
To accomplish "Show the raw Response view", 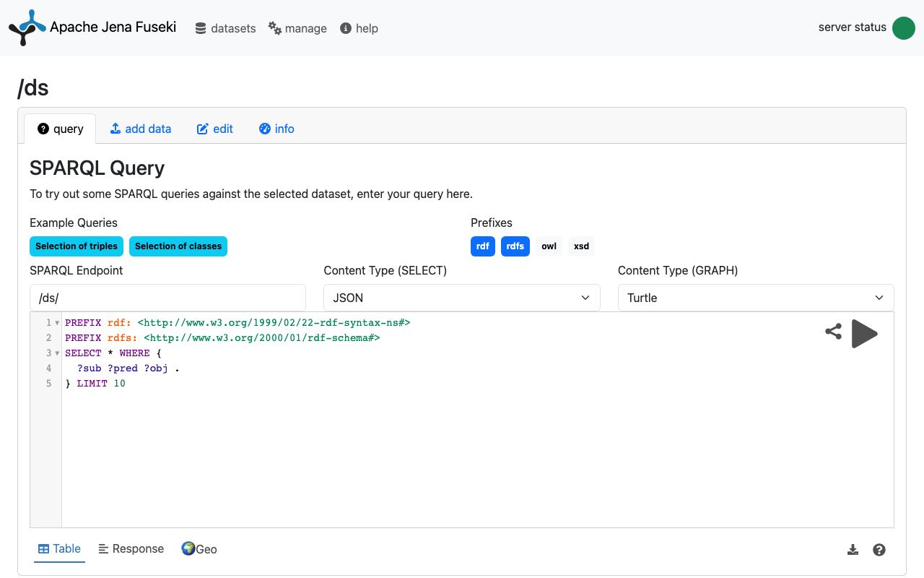I will [x=131, y=549].
